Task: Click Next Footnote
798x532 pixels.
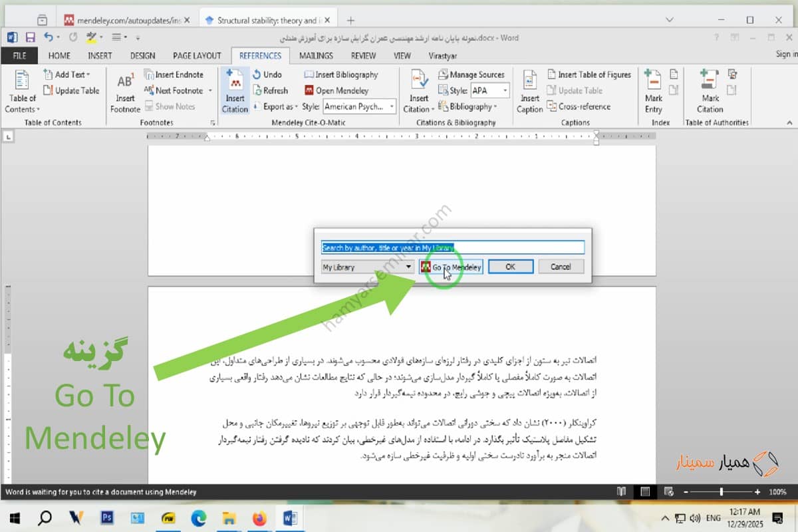Action: click(173, 90)
